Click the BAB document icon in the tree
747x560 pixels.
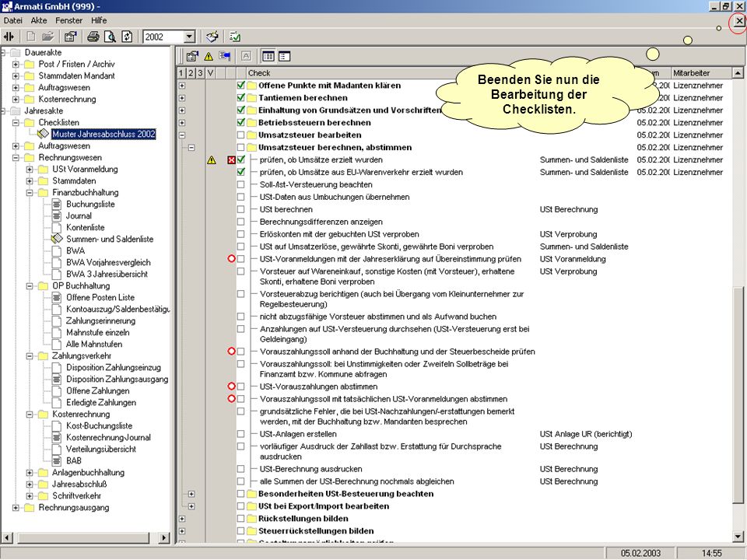click(x=57, y=460)
